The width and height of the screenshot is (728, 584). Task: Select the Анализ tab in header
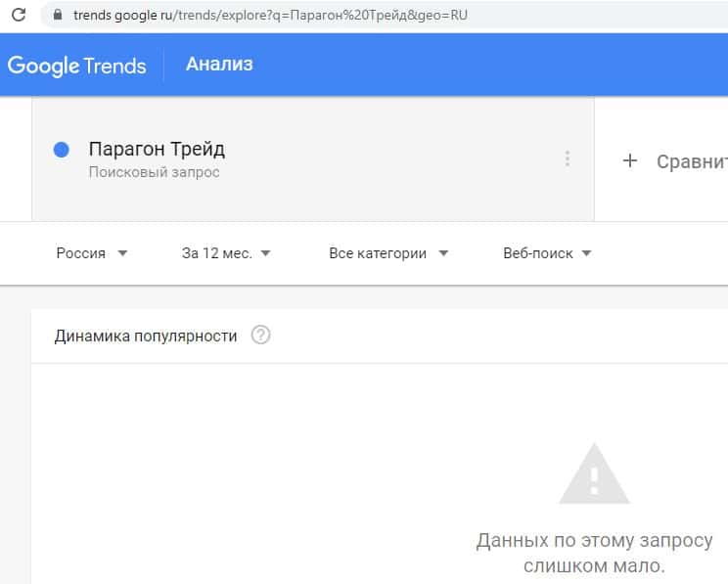(219, 65)
